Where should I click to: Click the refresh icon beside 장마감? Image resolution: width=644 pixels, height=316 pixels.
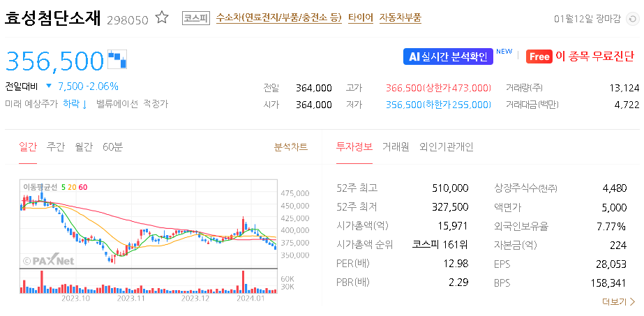pyautogui.click(x=633, y=19)
